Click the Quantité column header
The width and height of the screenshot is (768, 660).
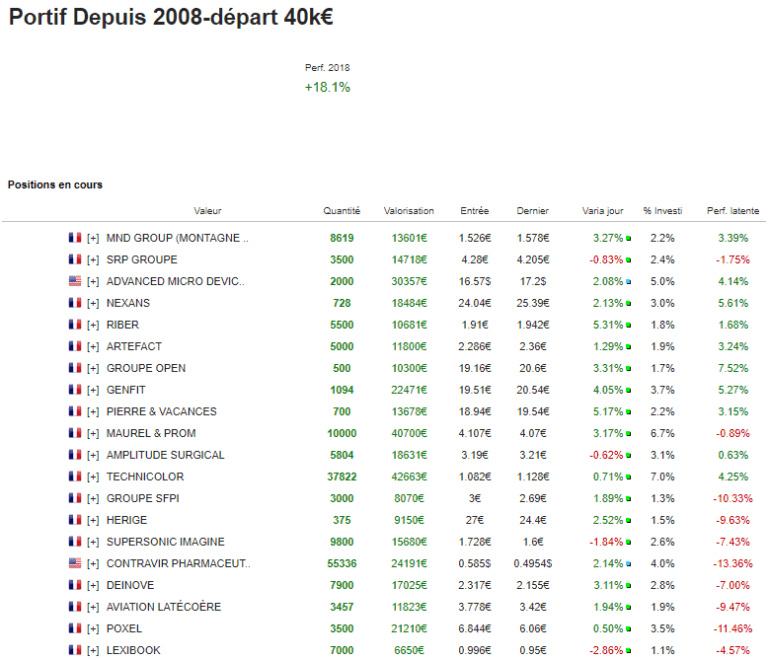point(342,211)
